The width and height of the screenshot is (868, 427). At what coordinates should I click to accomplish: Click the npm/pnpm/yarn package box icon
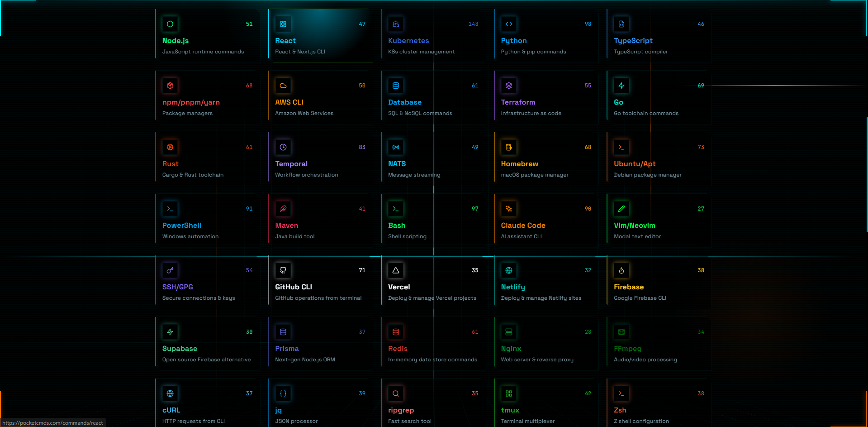coord(170,86)
